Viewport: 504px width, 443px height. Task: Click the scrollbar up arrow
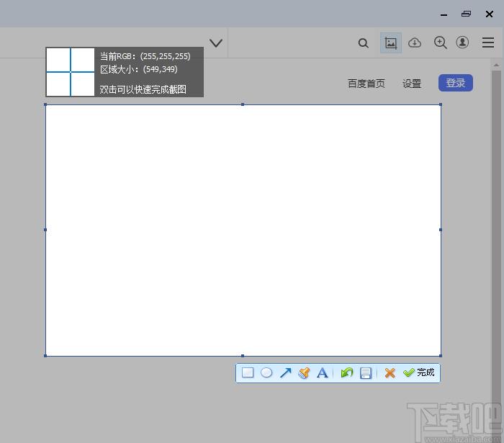(x=496, y=65)
